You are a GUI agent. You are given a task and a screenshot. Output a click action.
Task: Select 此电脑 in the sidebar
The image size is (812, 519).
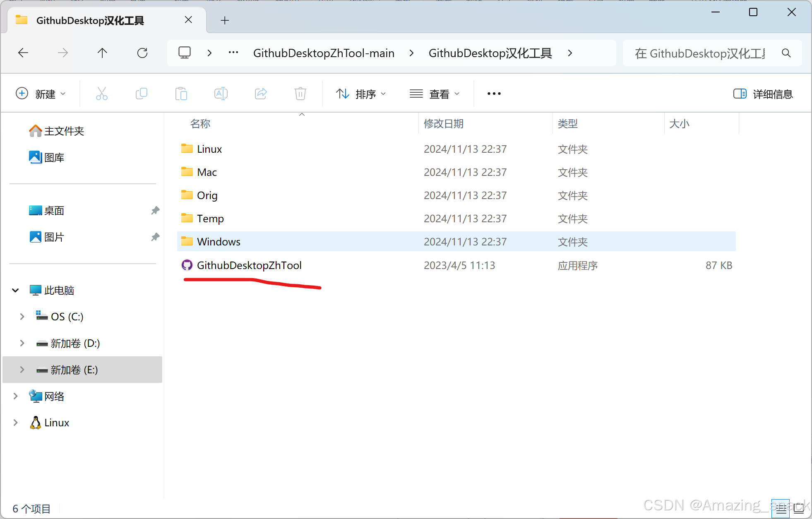click(x=52, y=290)
